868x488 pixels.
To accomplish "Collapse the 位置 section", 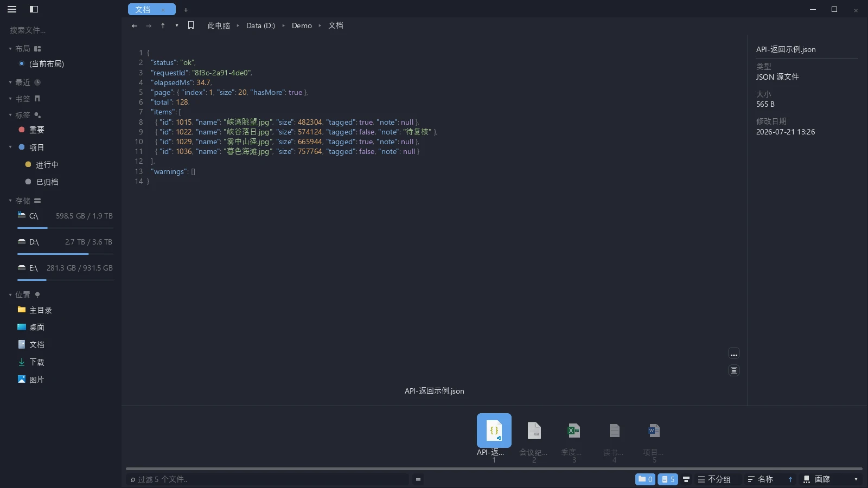I will click(x=10, y=295).
